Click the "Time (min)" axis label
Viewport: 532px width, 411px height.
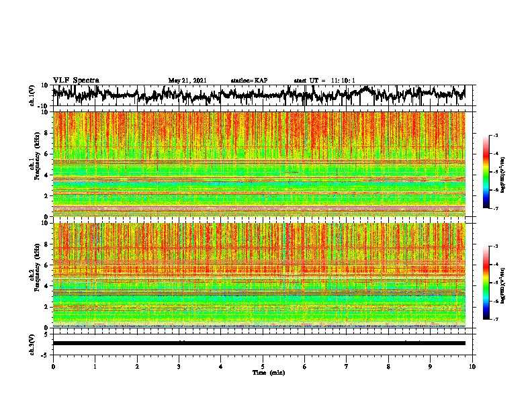tap(269, 373)
